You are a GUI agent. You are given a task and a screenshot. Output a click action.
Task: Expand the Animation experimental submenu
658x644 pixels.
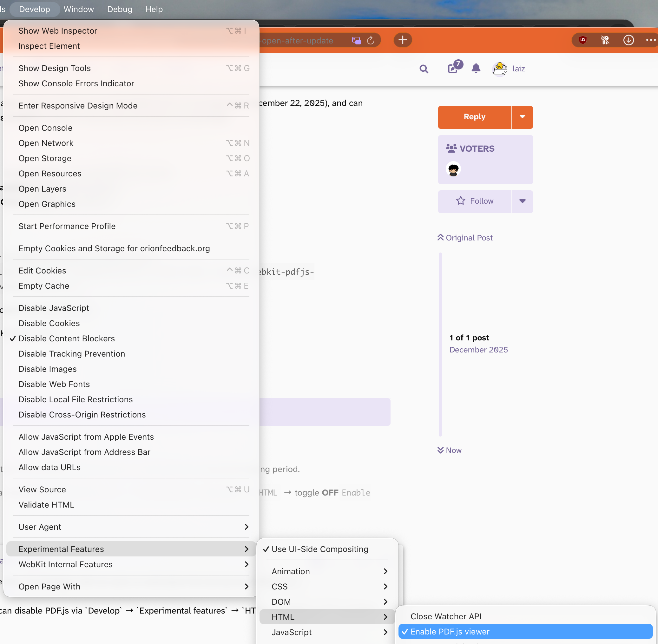pyautogui.click(x=327, y=571)
